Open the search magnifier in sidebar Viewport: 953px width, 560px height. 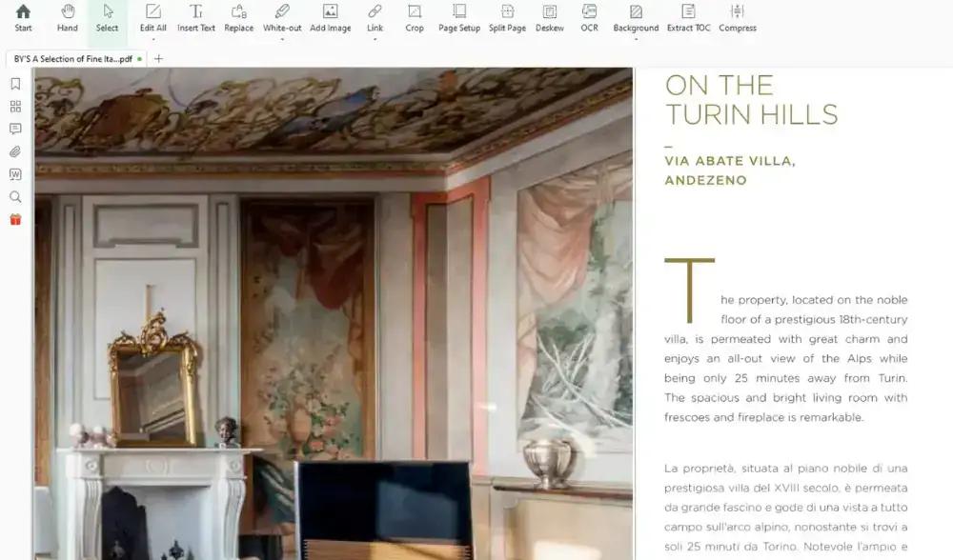(x=15, y=196)
